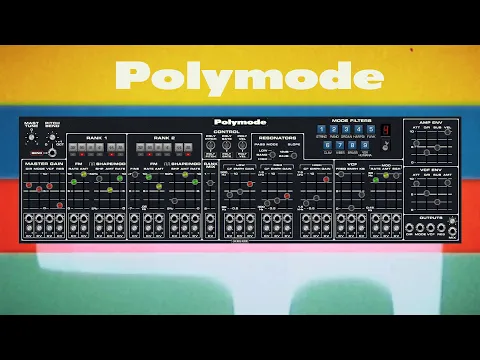This screenshot has width=480, height=360.
Task: Click the Rank Mix slider cap
Action: pyautogui.click(x=210, y=183)
